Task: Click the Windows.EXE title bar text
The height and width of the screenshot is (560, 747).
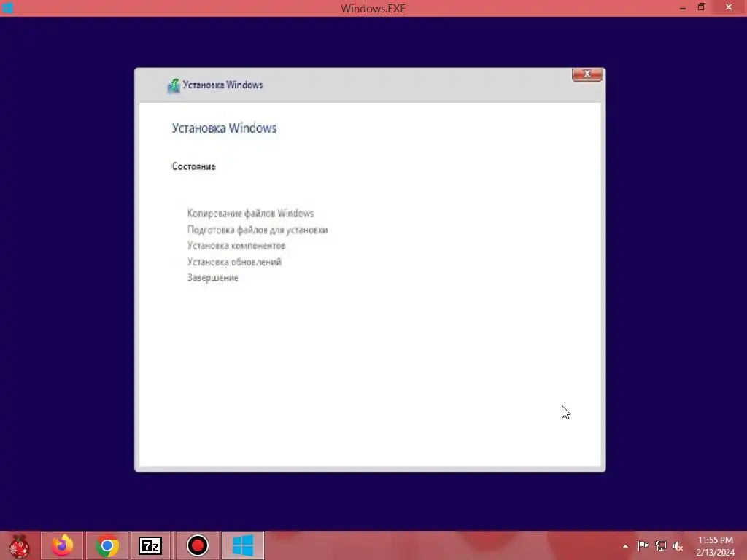Action: (373, 9)
